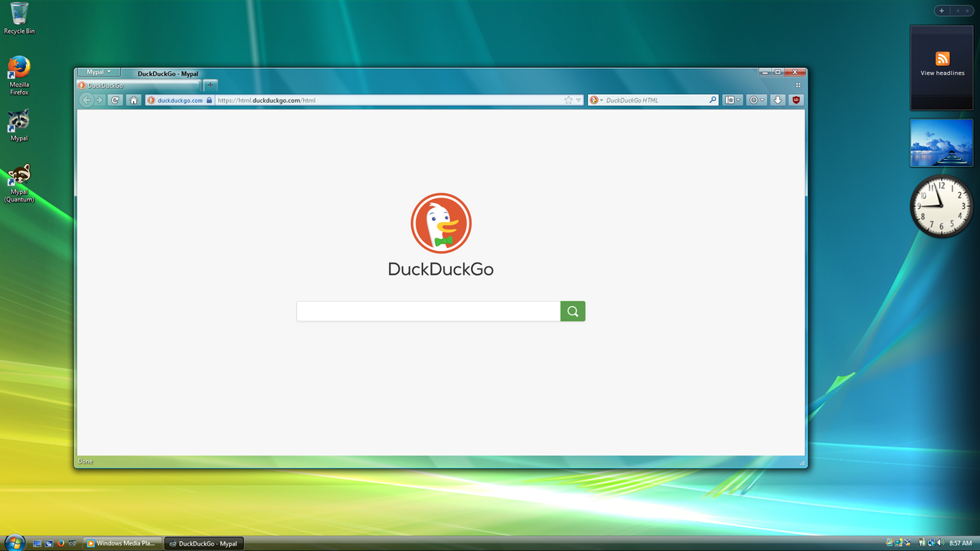Image resolution: width=980 pixels, height=551 pixels.
Task: Click the 8:57 AM system clock
Action: click(x=960, y=543)
